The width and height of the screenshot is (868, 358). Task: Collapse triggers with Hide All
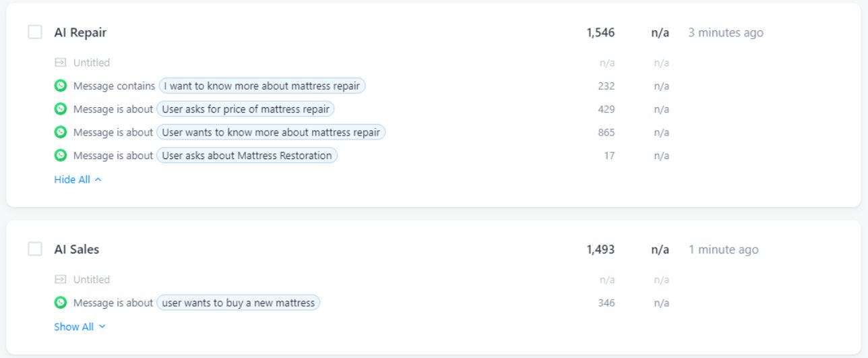77,179
